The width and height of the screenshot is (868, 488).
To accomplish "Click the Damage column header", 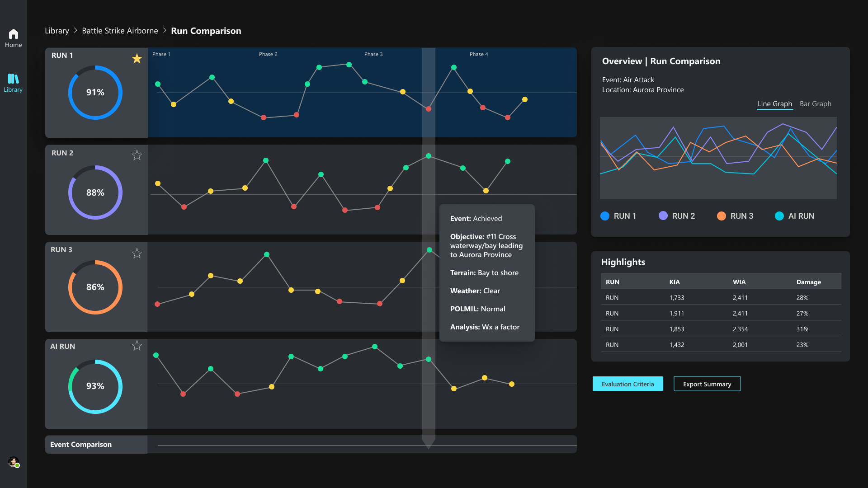I will (x=808, y=282).
